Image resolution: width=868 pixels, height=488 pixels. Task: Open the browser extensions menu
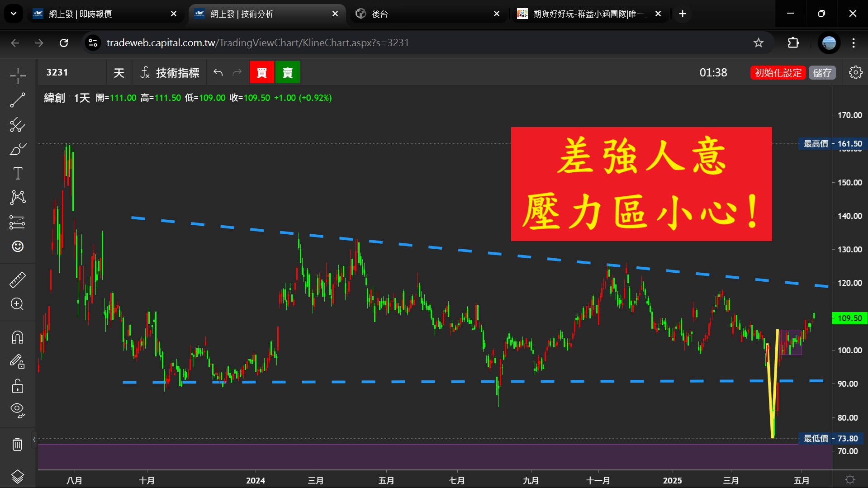[x=793, y=43]
